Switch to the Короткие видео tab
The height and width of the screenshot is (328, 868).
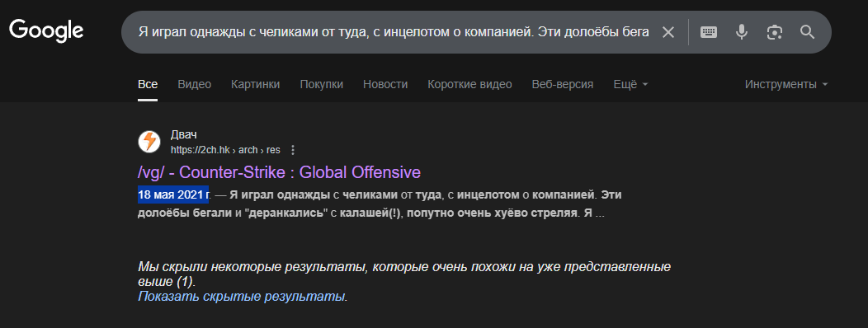[x=469, y=85]
